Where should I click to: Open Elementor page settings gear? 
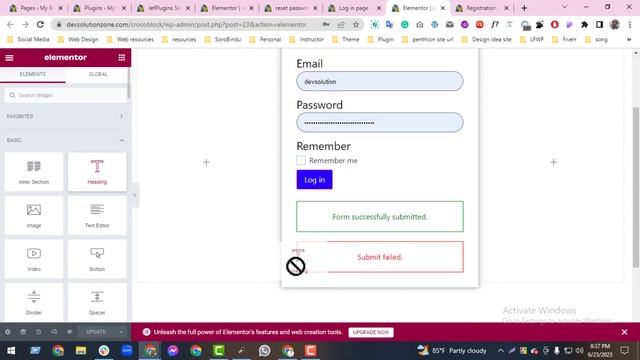tap(8, 332)
